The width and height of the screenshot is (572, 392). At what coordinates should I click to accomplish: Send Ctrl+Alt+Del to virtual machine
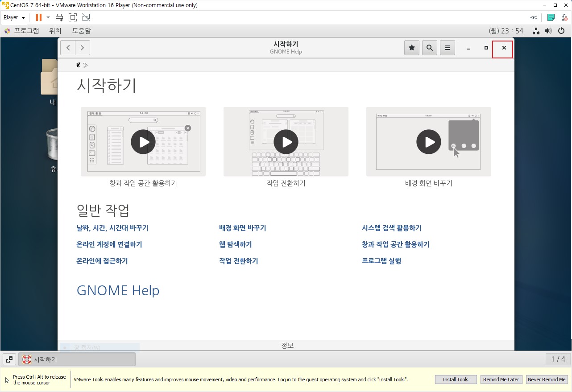[x=59, y=17]
